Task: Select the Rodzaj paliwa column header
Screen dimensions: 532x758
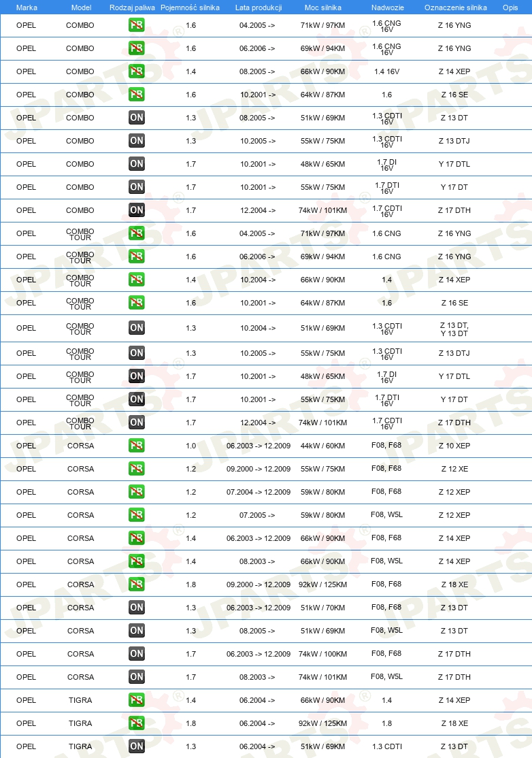Action: coord(133,7)
